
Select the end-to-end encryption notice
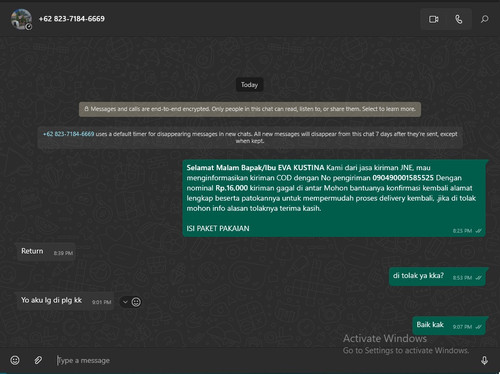click(250, 109)
